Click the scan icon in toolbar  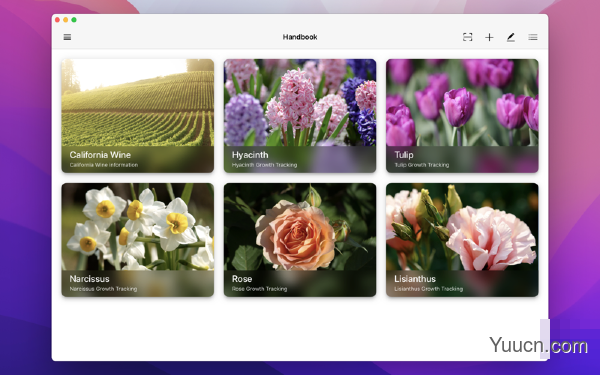coord(467,37)
